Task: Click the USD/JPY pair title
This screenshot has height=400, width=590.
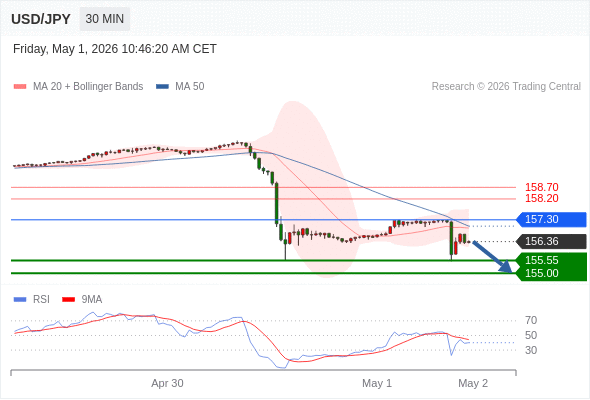Action: pyautogui.click(x=41, y=19)
